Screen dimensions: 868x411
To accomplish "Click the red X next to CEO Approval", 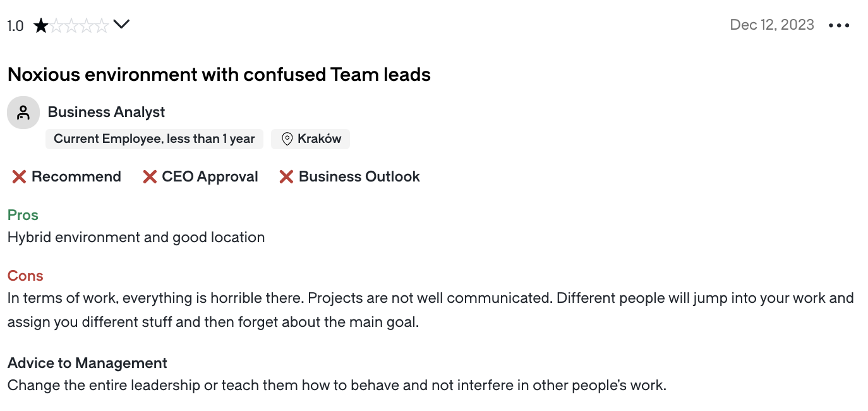I will coord(150,177).
